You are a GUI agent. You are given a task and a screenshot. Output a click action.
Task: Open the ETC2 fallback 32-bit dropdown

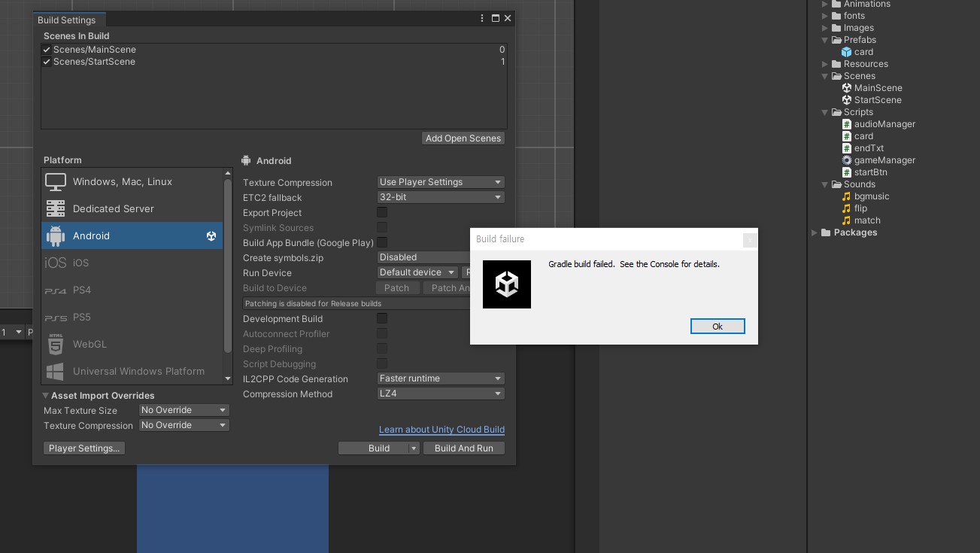click(x=440, y=197)
